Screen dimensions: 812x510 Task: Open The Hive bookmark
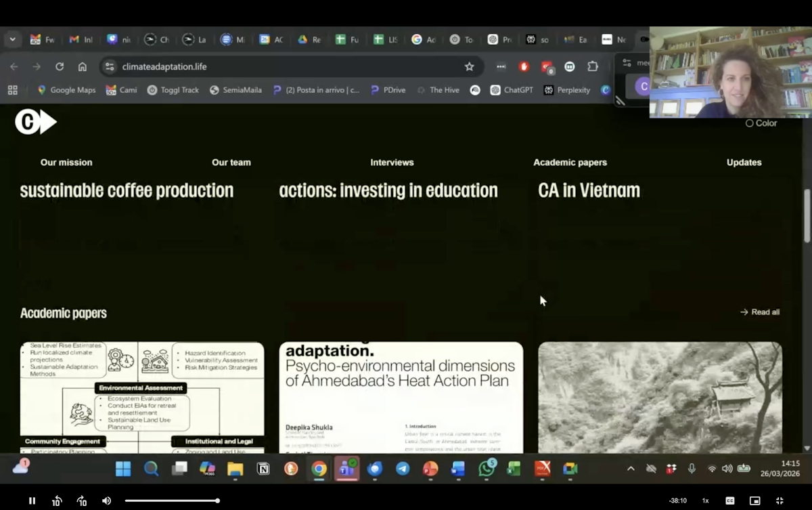click(438, 89)
